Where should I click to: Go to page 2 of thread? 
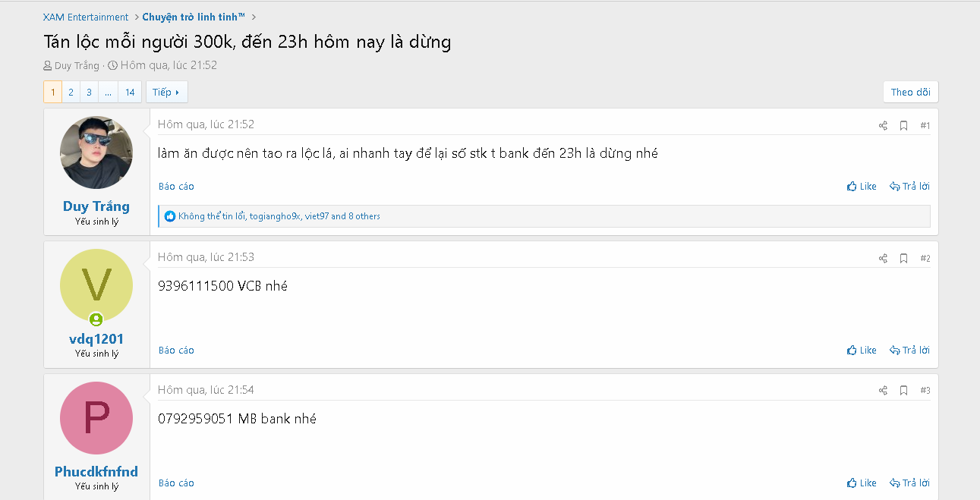(71, 93)
